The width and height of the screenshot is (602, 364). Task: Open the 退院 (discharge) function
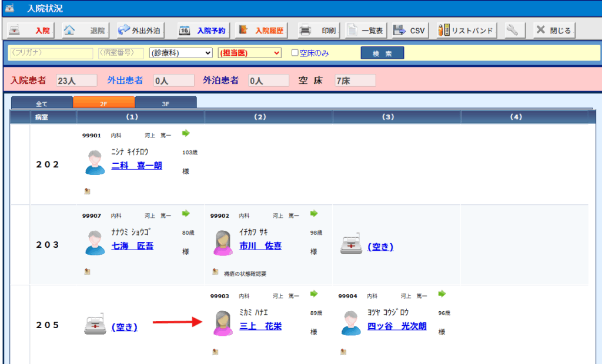pyautogui.click(x=85, y=30)
